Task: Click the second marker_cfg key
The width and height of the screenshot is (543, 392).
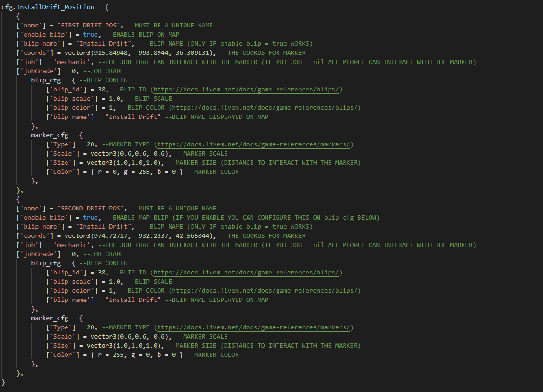Action: (50, 318)
